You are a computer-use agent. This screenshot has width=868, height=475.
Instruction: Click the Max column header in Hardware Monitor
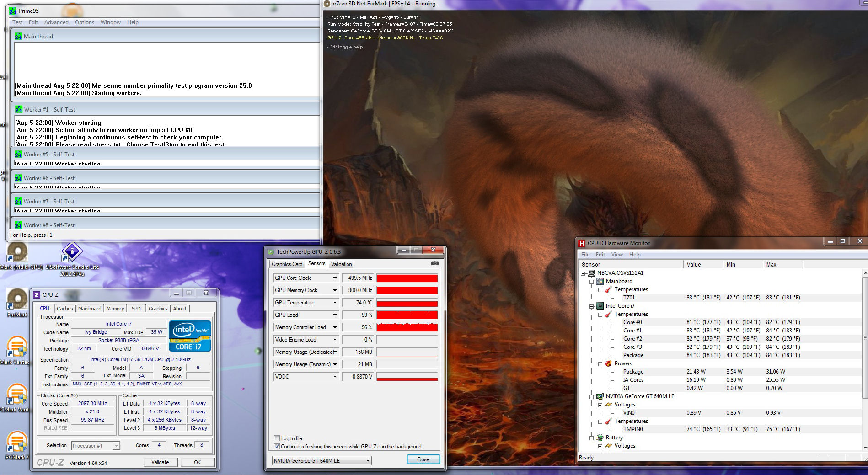(x=782, y=264)
